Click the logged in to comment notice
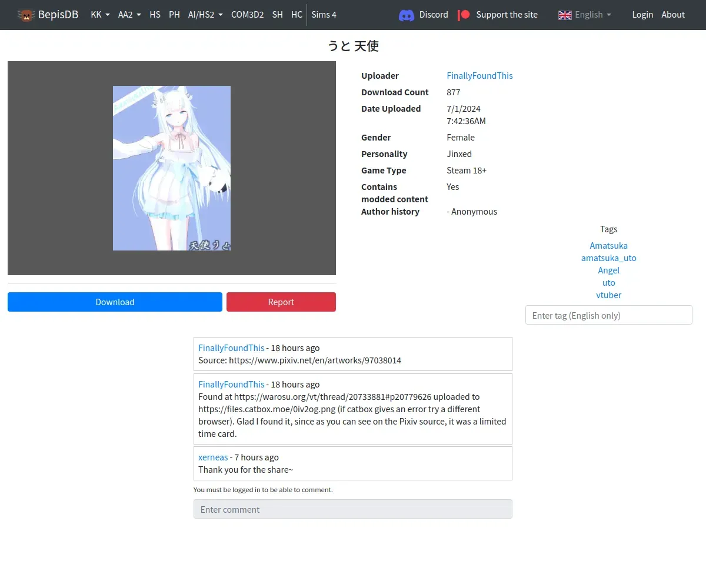The image size is (706, 588). coord(263,490)
